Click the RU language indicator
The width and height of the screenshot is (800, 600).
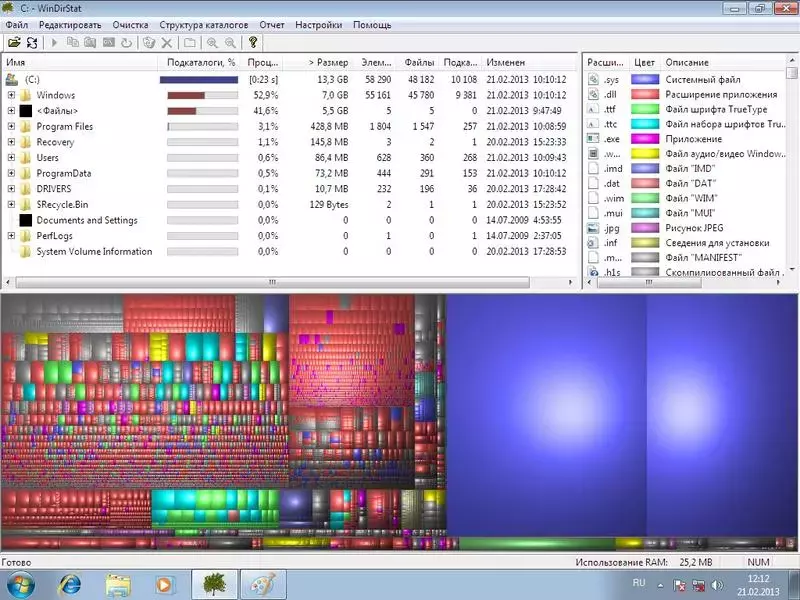(639, 583)
